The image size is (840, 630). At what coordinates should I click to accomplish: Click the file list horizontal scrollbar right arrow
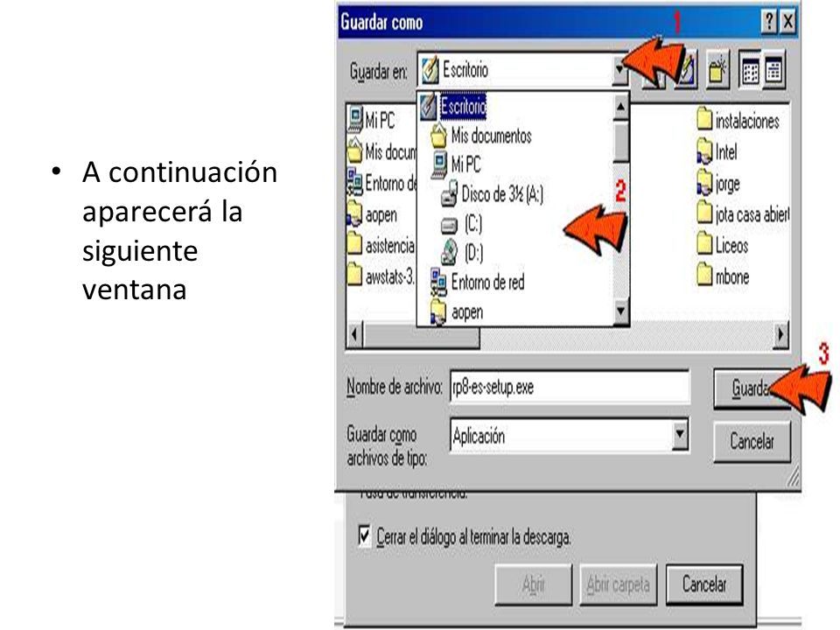(781, 335)
